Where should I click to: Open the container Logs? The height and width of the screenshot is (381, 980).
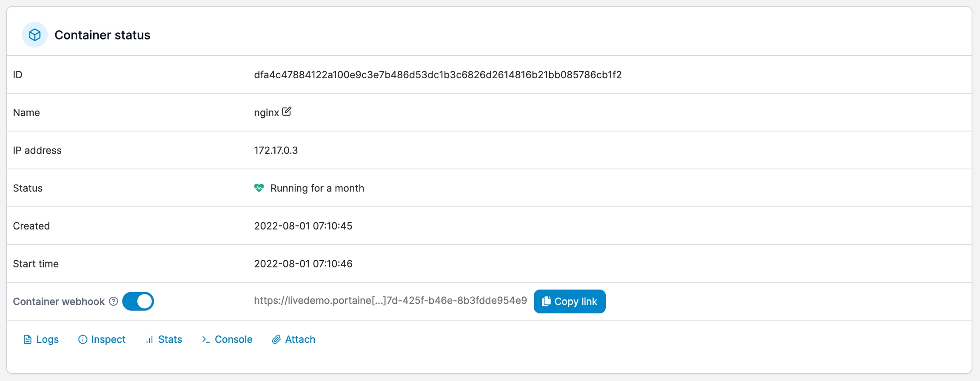point(41,339)
